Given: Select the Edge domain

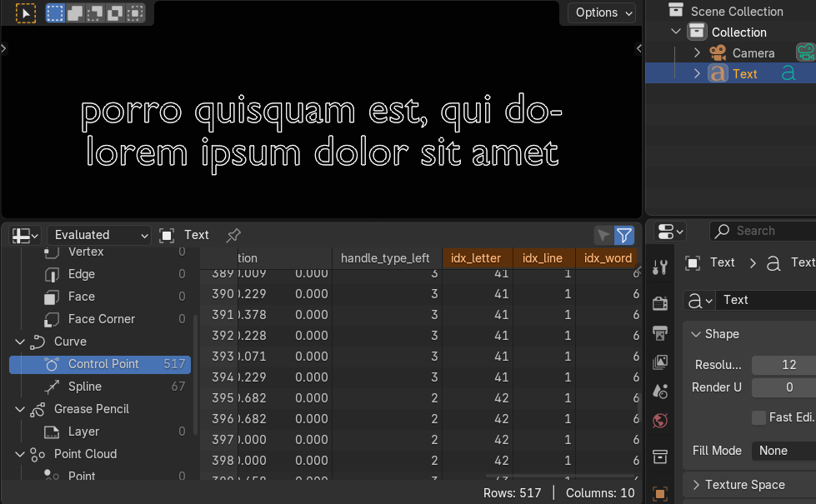Looking at the screenshot, I should [x=101, y=274].
